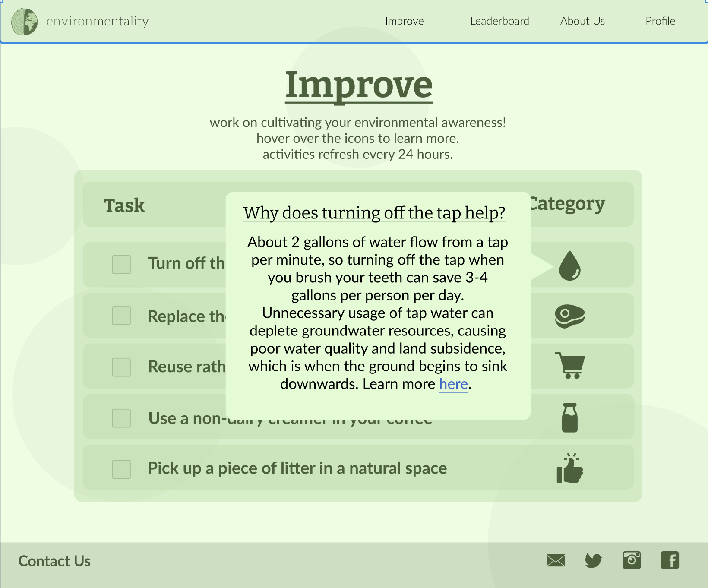The image size is (708, 588).
Task: Click 'activities refresh every 24 hours.' text
Action: tap(358, 155)
